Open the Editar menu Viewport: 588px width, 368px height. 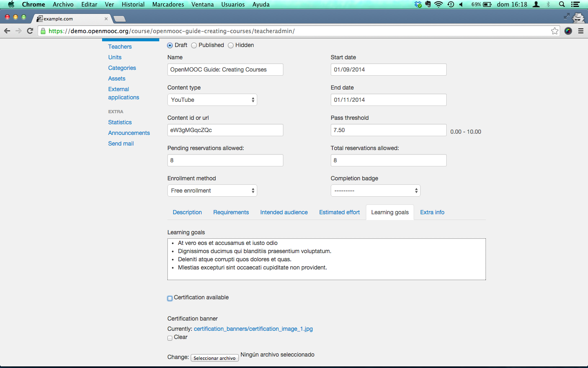(89, 4)
